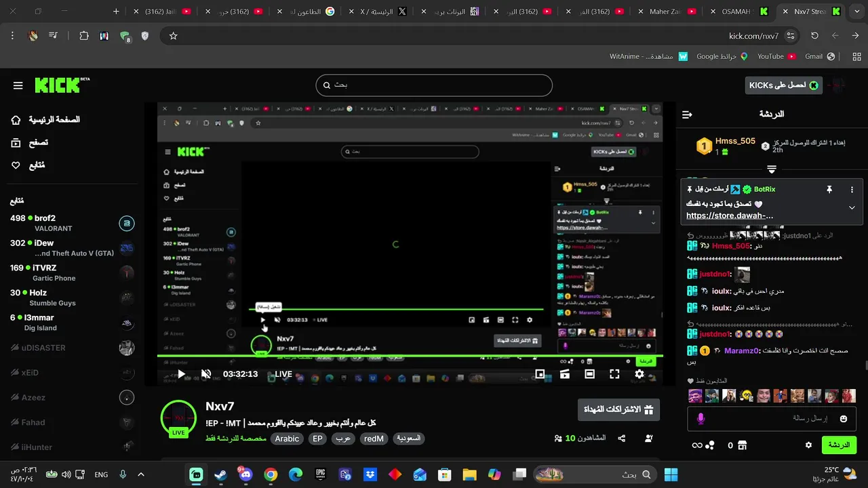The image size is (868, 488).
Task: Open site information icon in address bar
Action: coord(791,36)
